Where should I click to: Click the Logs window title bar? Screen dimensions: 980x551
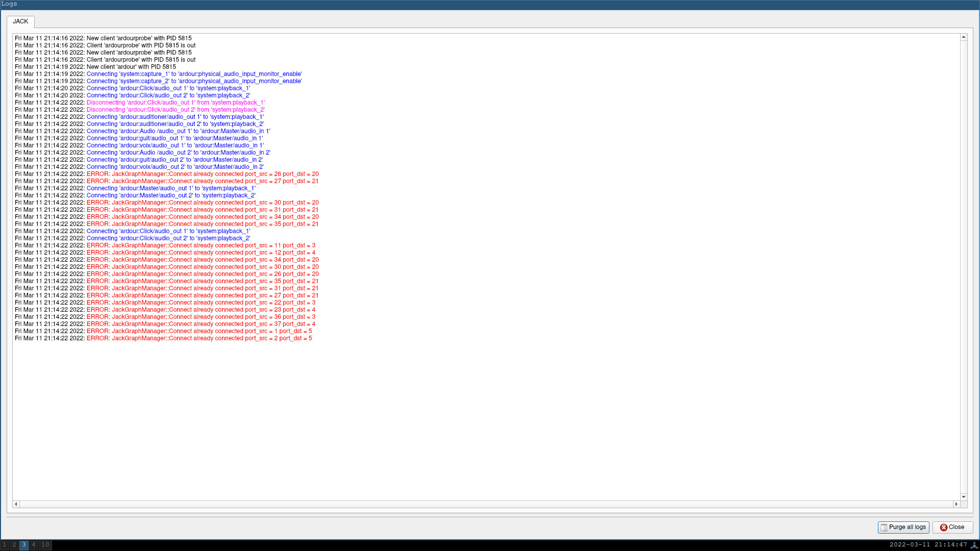pos(490,4)
